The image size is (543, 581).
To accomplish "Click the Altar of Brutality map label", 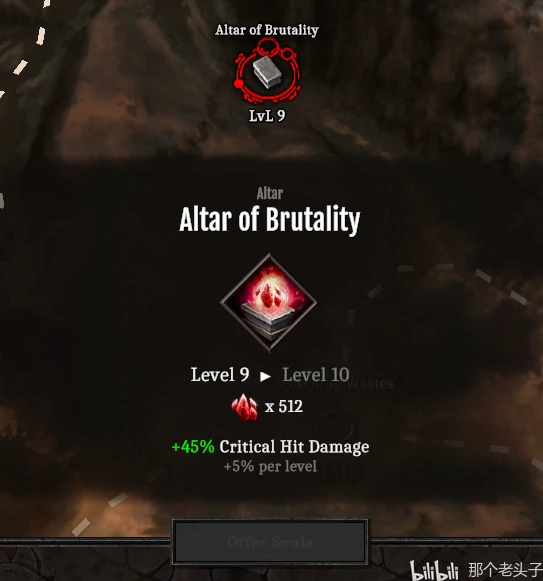I will pyautogui.click(x=267, y=30).
